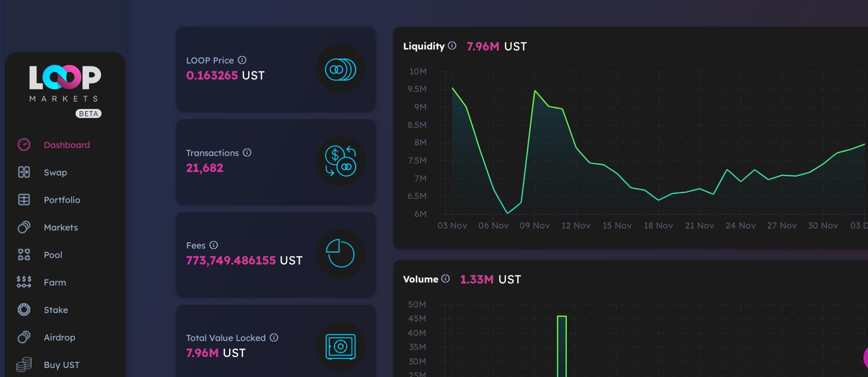The width and height of the screenshot is (868, 377).
Task: Open the Markets menu item
Action: pyautogui.click(x=61, y=227)
